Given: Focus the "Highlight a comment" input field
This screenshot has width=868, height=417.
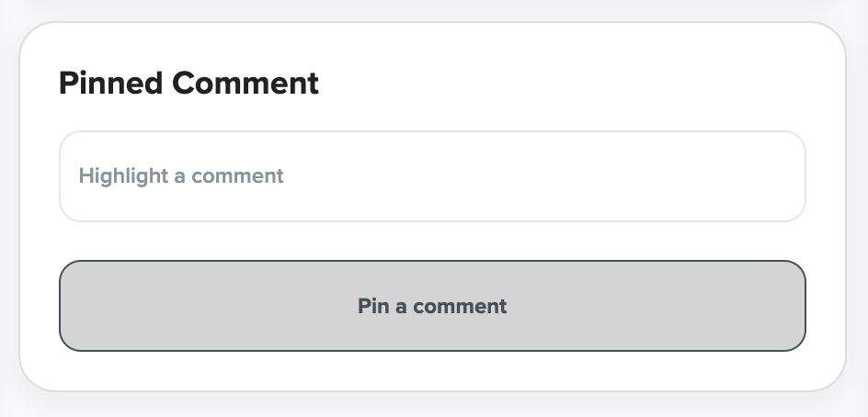Looking at the screenshot, I should click(x=432, y=176).
